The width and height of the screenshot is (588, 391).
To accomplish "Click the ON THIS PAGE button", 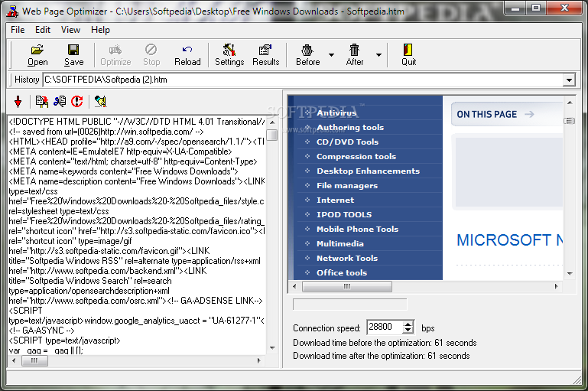I will point(507,114).
